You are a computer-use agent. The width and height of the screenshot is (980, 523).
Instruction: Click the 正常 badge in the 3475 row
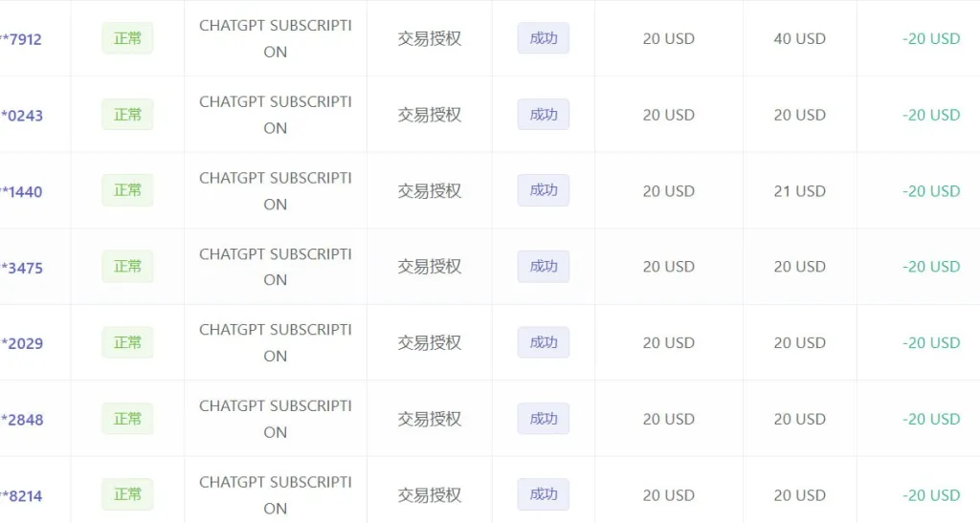tap(127, 266)
